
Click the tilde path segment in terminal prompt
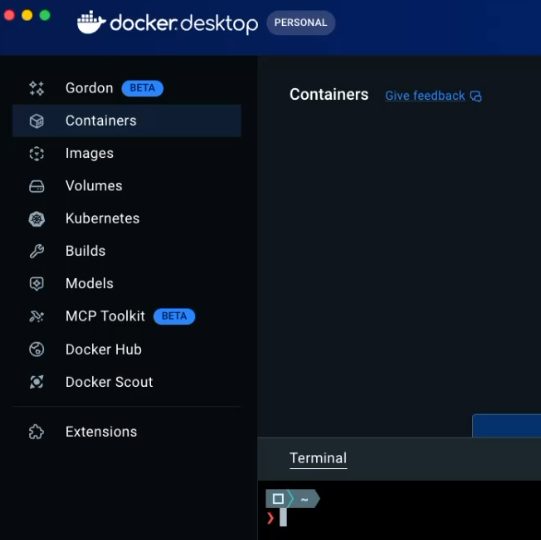tap(304, 499)
